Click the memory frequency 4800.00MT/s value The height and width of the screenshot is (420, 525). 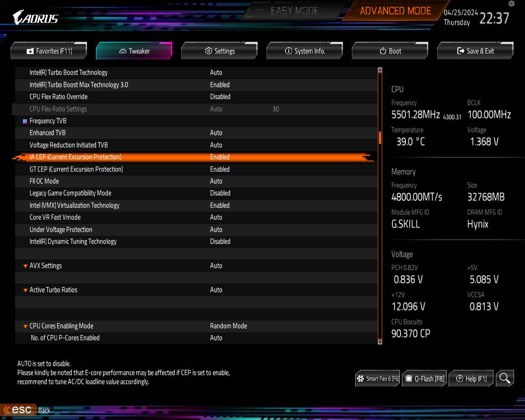pos(417,197)
